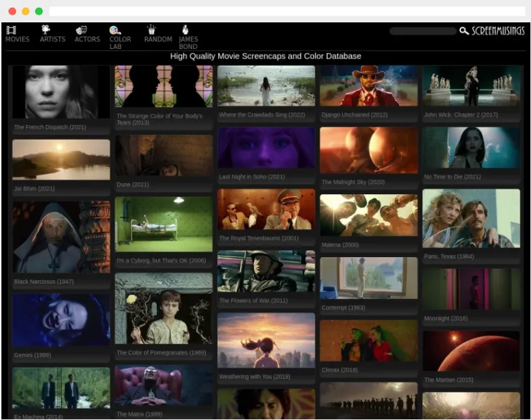Open The Flowers of War thumbnail

(266, 272)
